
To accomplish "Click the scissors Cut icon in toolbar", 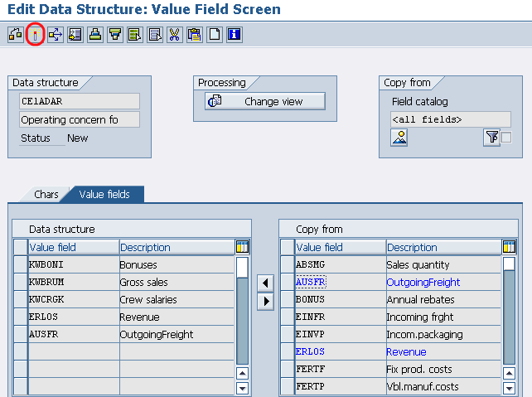I will [174, 34].
